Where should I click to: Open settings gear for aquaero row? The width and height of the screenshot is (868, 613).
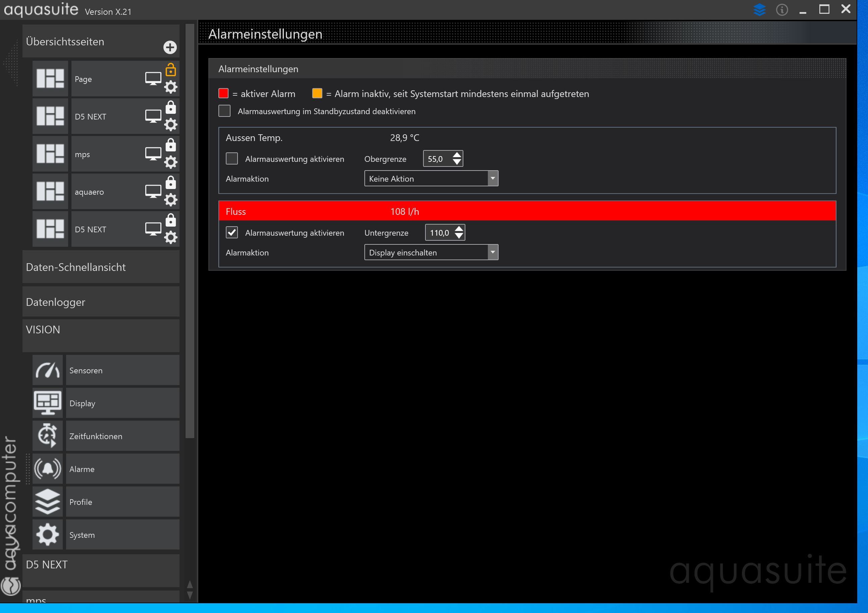click(171, 200)
